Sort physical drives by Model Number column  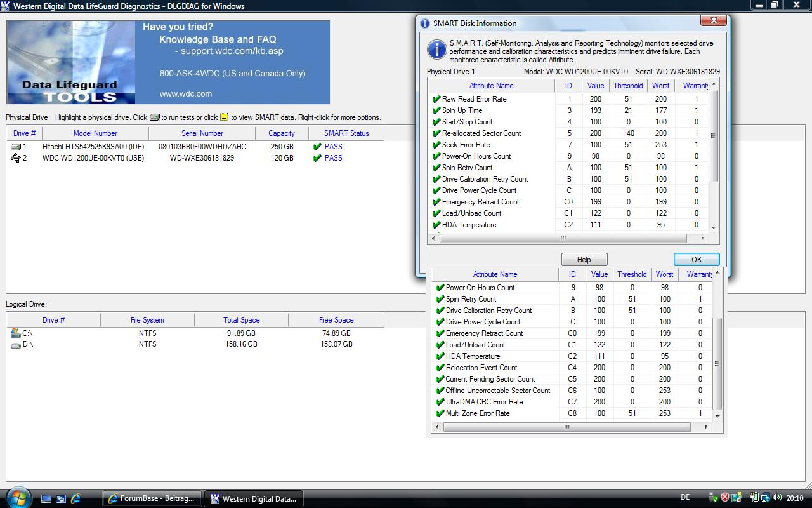pos(96,133)
